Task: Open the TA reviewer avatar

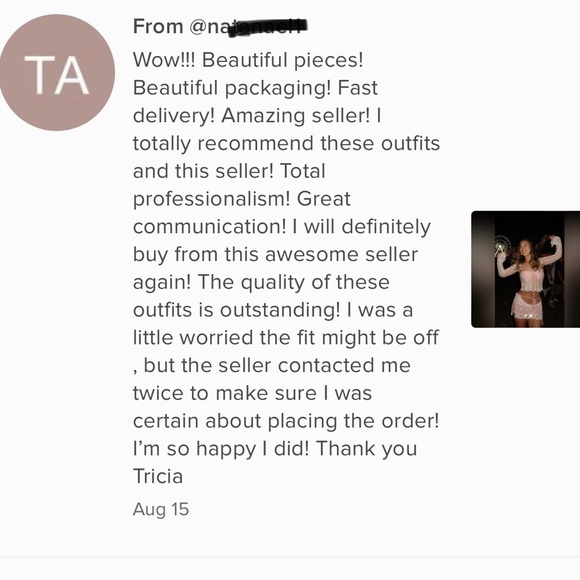Action: [x=57, y=72]
